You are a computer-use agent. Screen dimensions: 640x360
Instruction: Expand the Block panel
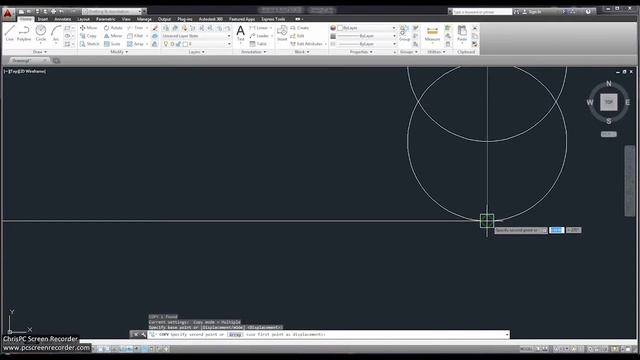pyautogui.click(x=302, y=52)
